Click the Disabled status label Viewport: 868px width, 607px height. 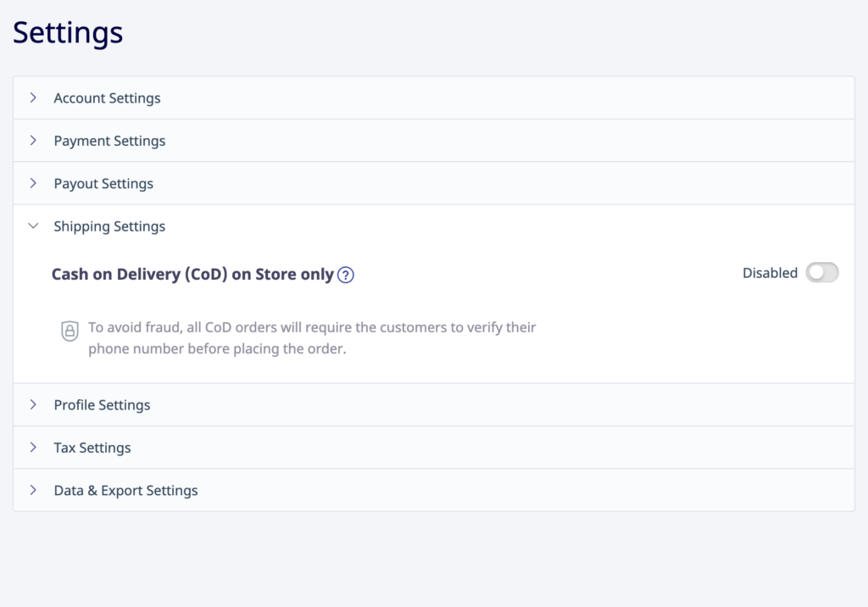(770, 273)
